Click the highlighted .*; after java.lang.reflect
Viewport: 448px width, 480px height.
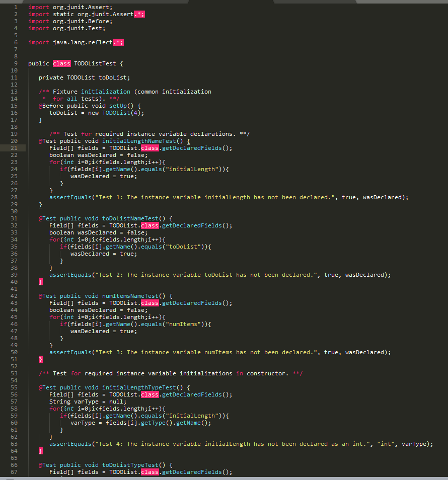click(x=117, y=42)
